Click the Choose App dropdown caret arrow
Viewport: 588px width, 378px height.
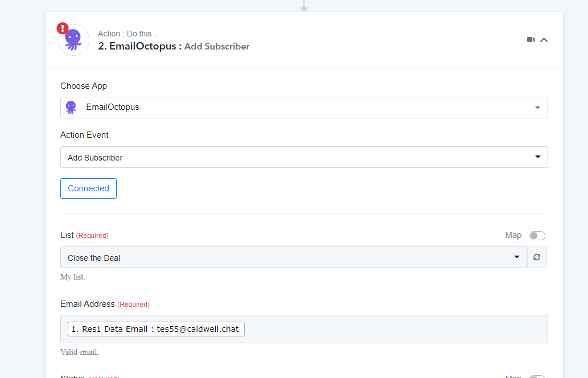click(537, 108)
